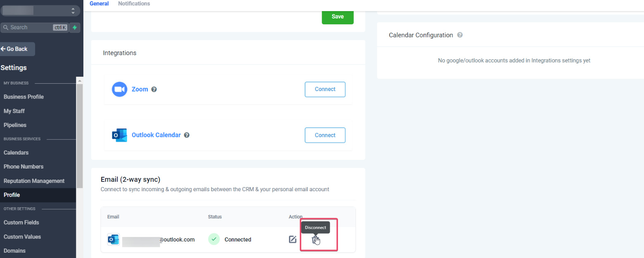
Task: Click the Go Back button
Action: pyautogui.click(x=17, y=49)
